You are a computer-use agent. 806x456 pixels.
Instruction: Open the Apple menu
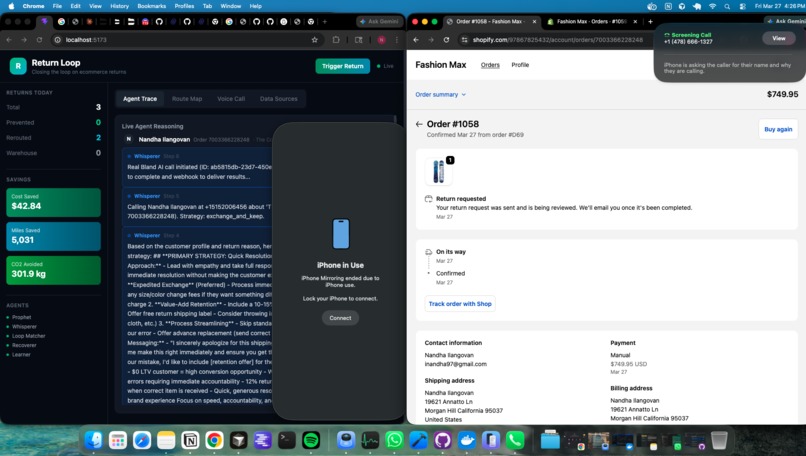tap(11, 6)
